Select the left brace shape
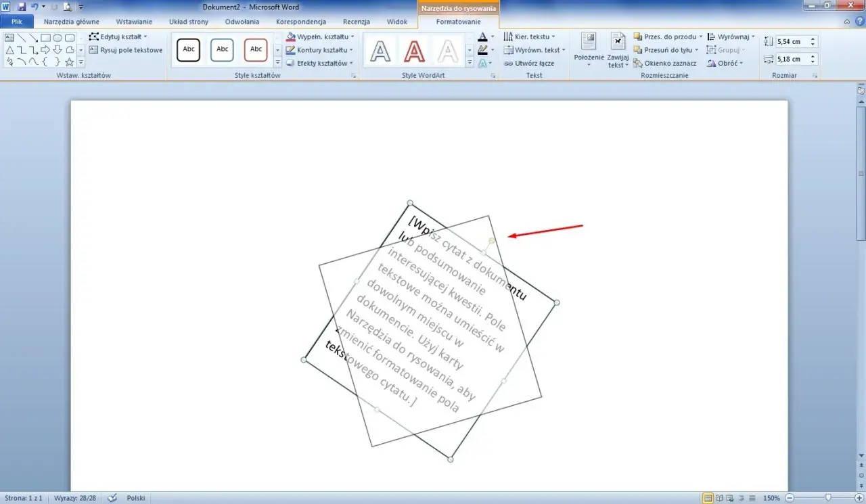This screenshot has width=866, height=504. point(46,62)
